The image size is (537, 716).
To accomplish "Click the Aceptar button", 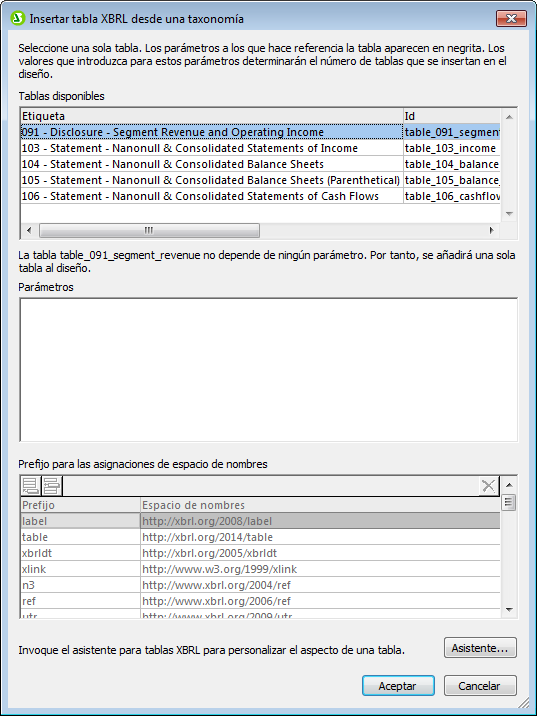I will (398, 686).
